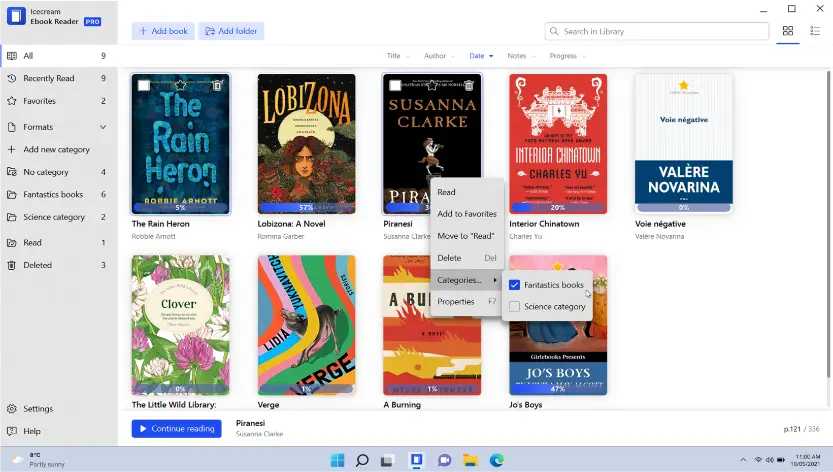Screen dimensions: 833x472
Task: Click Read folder icon in sidebar
Action: [x=12, y=242]
